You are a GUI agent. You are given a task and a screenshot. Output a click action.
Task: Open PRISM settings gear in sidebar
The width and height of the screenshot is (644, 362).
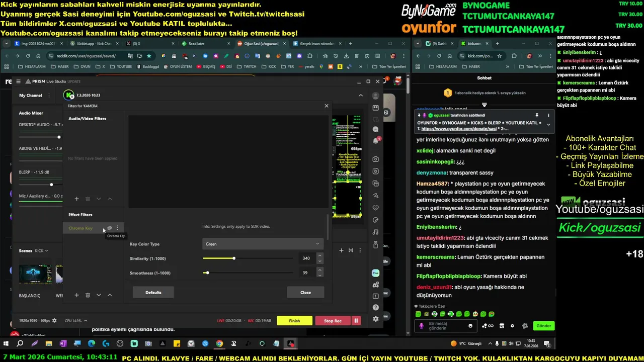376,319
